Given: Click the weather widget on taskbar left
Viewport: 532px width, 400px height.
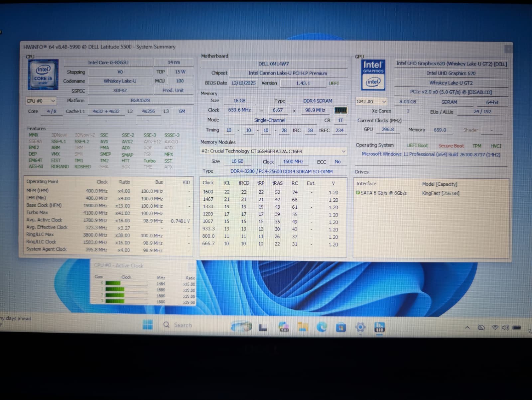Looking at the screenshot, I should (x=16, y=321).
